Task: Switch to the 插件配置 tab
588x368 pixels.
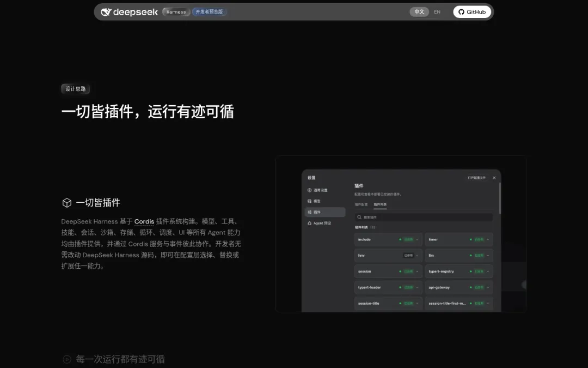Action: click(x=361, y=204)
